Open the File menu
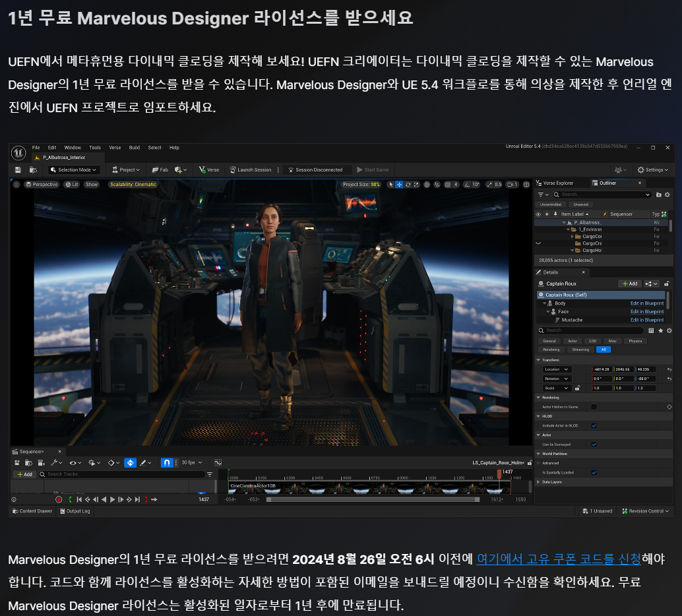 tap(36, 148)
